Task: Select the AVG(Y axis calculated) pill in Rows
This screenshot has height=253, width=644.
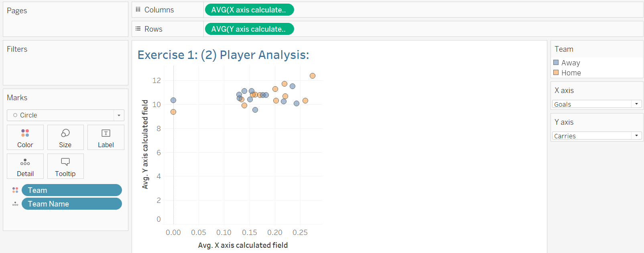Action: point(249,29)
